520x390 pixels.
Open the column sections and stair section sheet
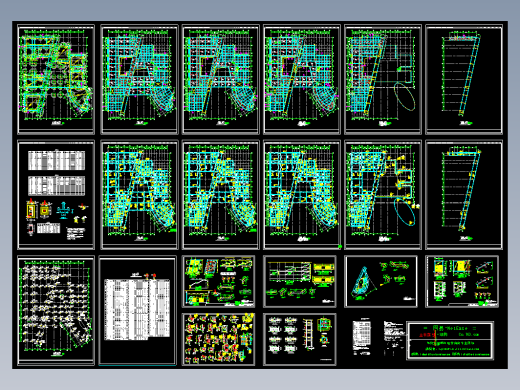300,339
